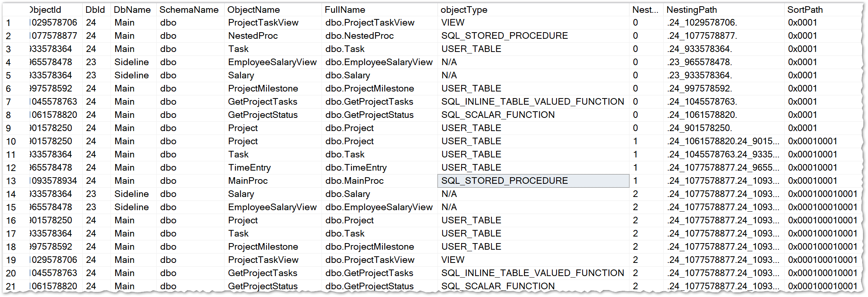Click the SchemaName column header
The width and height of the screenshot is (868, 297).
click(x=190, y=10)
